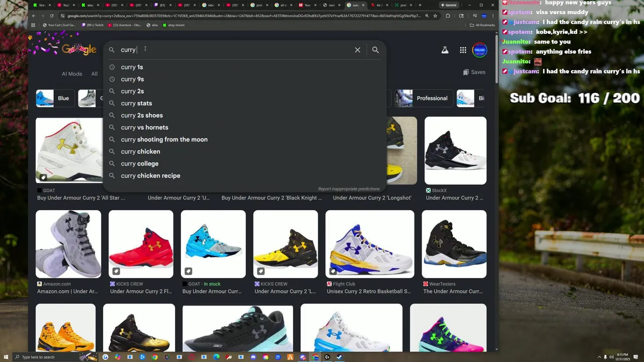Viewport: 644px width, 362px height.
Task: Bookmark this page with the star icon
Action: pos(436,16)
